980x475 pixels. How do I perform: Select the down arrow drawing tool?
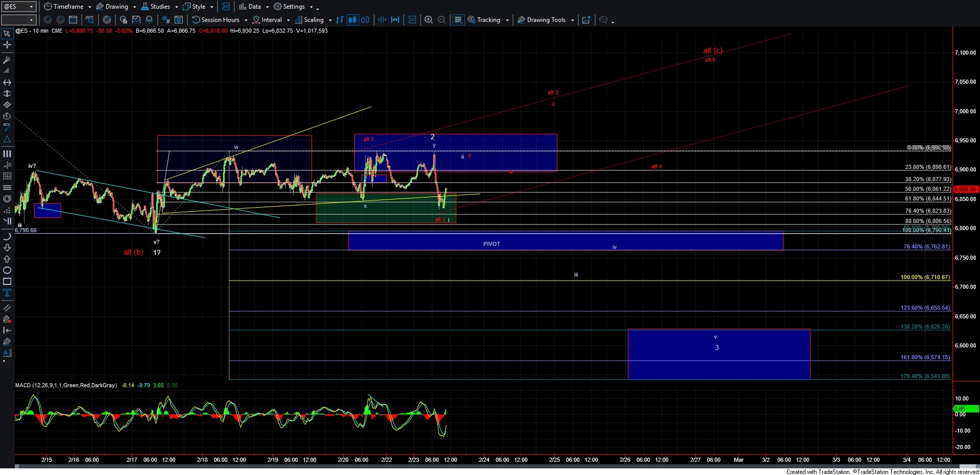7,248
